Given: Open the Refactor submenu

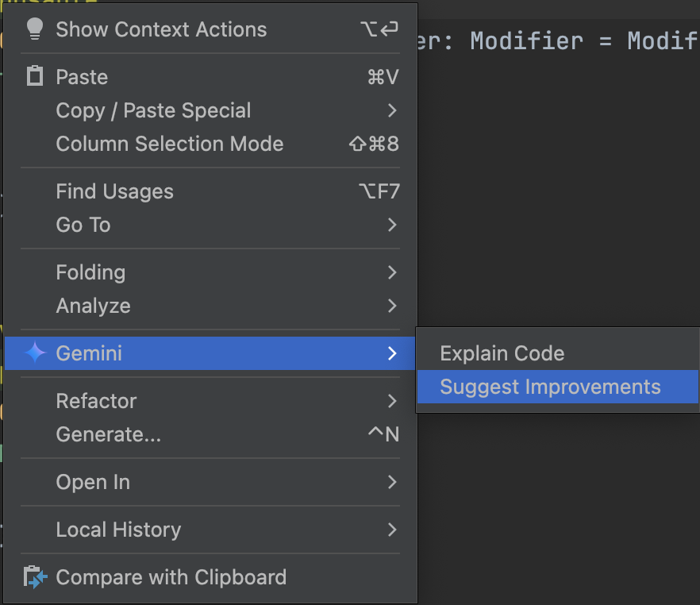Looking at the screenshot, I should coord(210,401).
